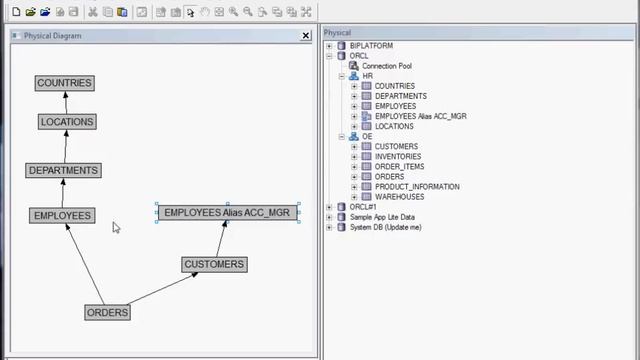Click the Zoom Out magnifier icon
This screenshot has width=640, height=360.
point(248,12)
